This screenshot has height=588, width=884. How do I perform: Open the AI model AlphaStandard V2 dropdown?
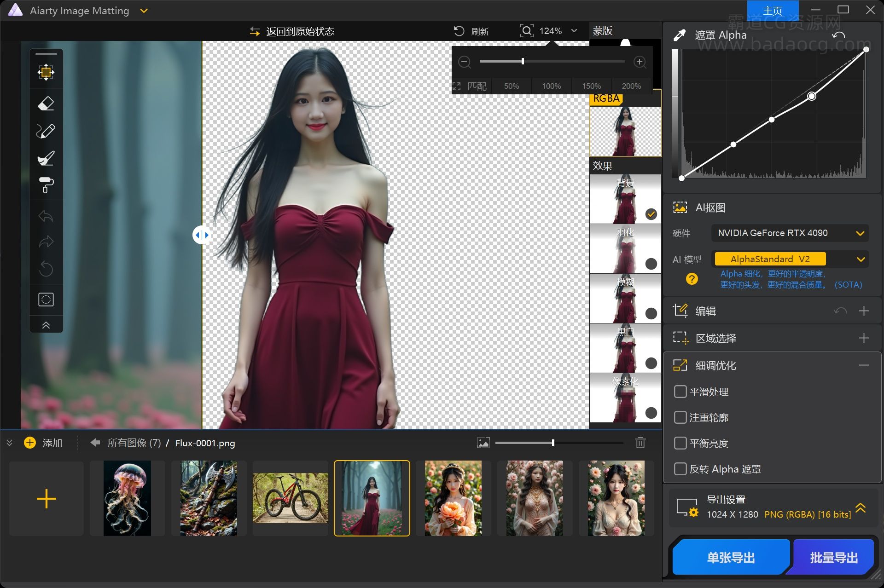pos(790,259)
